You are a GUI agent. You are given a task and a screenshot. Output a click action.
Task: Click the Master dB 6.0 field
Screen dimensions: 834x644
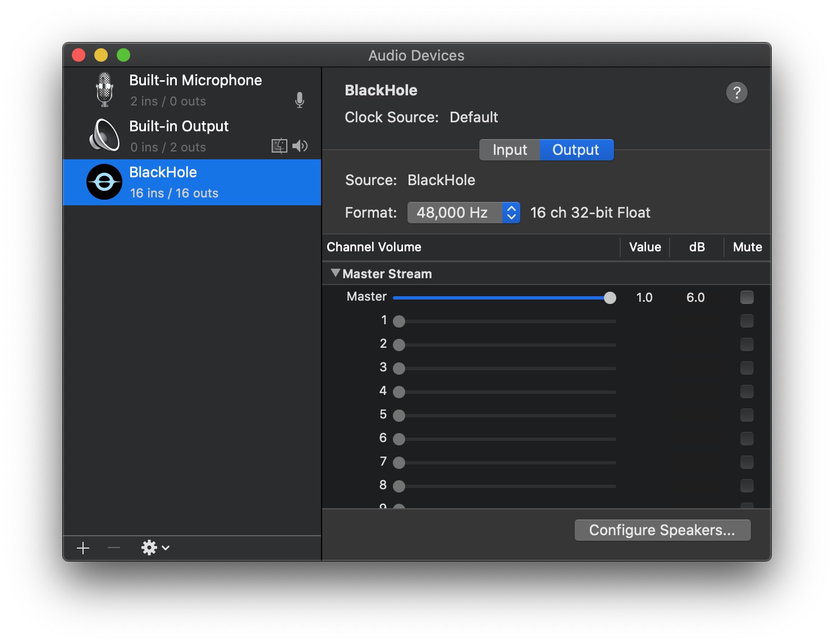pyautogui.click(x=695, y=297)
